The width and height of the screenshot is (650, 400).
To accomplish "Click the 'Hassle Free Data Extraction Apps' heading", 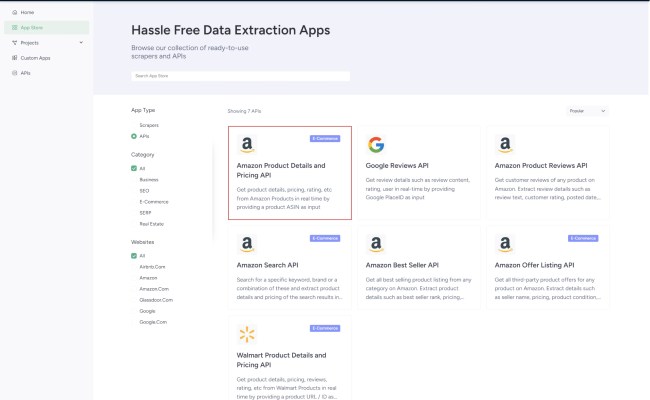I will click(x=230, y=30).
